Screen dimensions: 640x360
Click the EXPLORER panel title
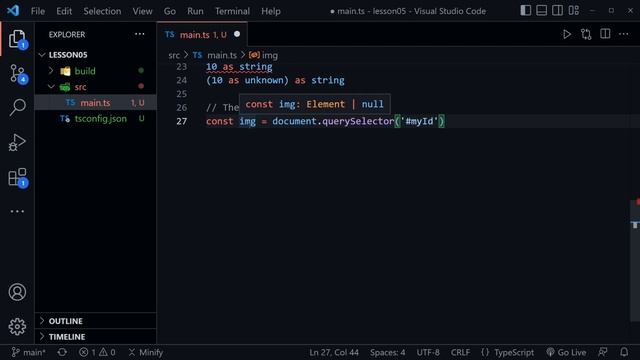click(x=67, y=35)
